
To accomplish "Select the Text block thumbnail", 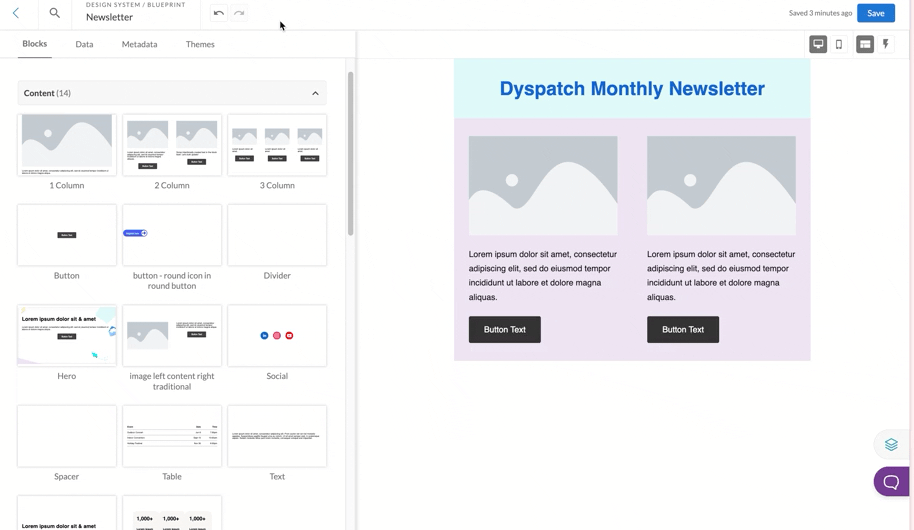I will pyautogui.click(x=277, y=436).
